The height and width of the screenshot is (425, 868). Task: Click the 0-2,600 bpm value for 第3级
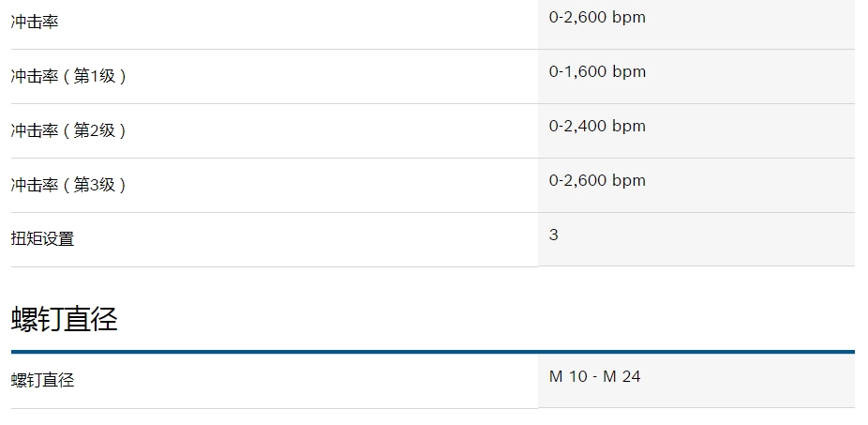point(597,181)
